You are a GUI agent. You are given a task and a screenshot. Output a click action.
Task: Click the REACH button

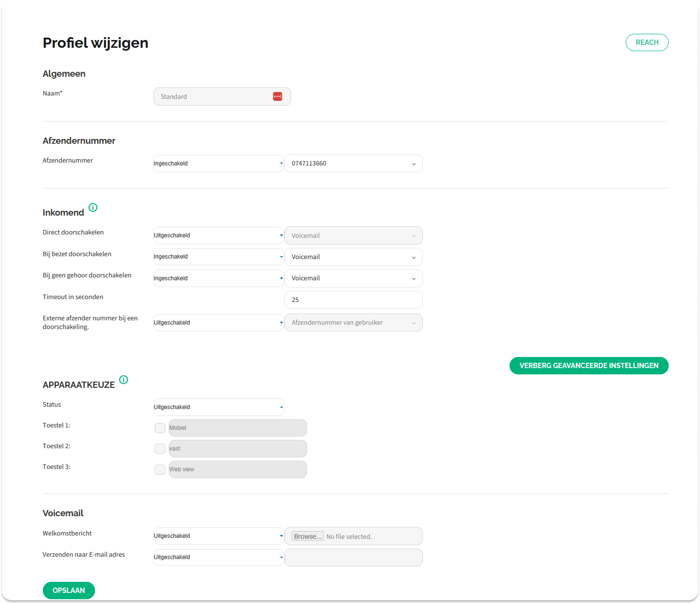pos(647,42)
